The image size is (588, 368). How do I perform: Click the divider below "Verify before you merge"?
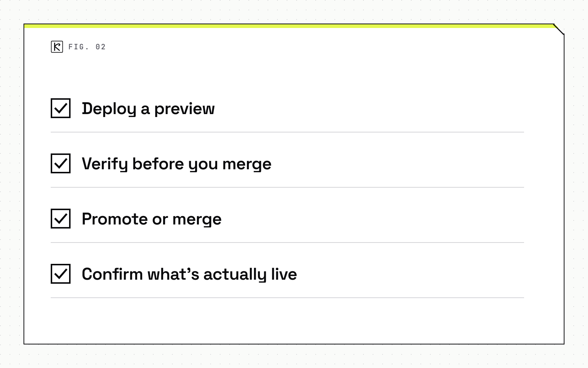pyautogui.click(x=287, y=187)
